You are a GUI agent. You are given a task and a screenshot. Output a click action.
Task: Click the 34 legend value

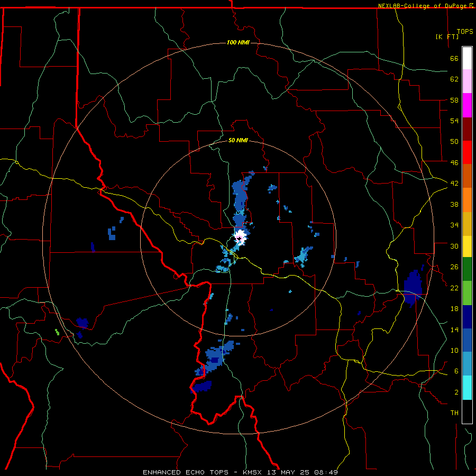(454, 225)
